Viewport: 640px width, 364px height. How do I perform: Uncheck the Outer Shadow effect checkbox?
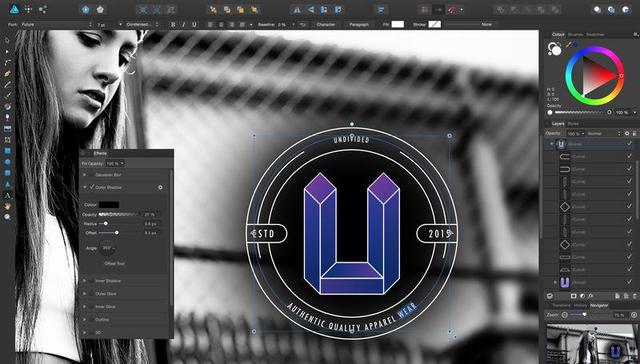[x=92, y=187]
